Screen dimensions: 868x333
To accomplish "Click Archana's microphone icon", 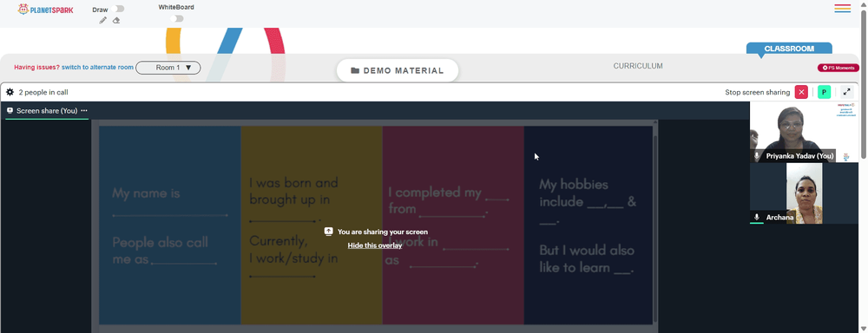I will coord(757,218).
